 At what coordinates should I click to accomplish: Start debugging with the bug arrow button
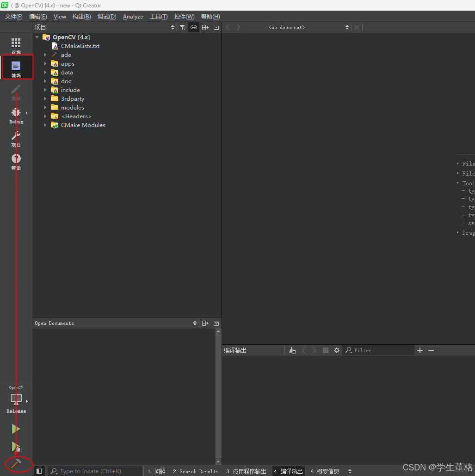click(16, 446)
